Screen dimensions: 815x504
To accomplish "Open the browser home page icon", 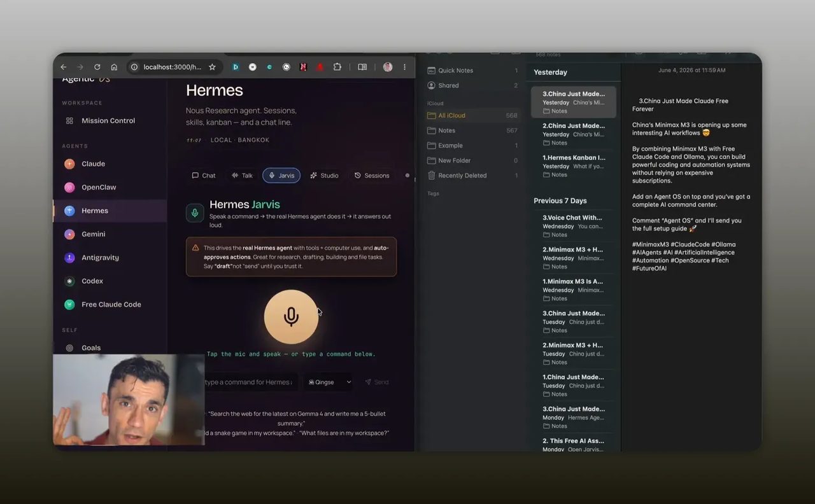I will click(114, 67).
